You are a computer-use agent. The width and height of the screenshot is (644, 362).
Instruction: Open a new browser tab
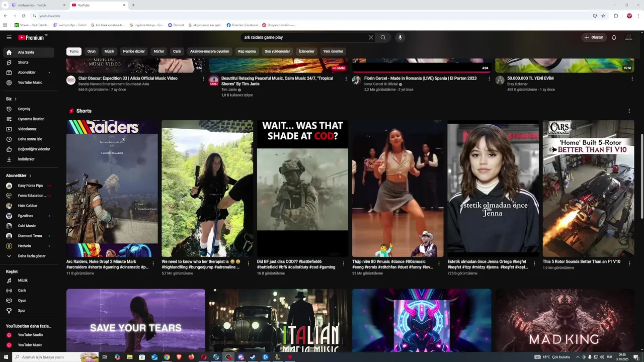133,5
